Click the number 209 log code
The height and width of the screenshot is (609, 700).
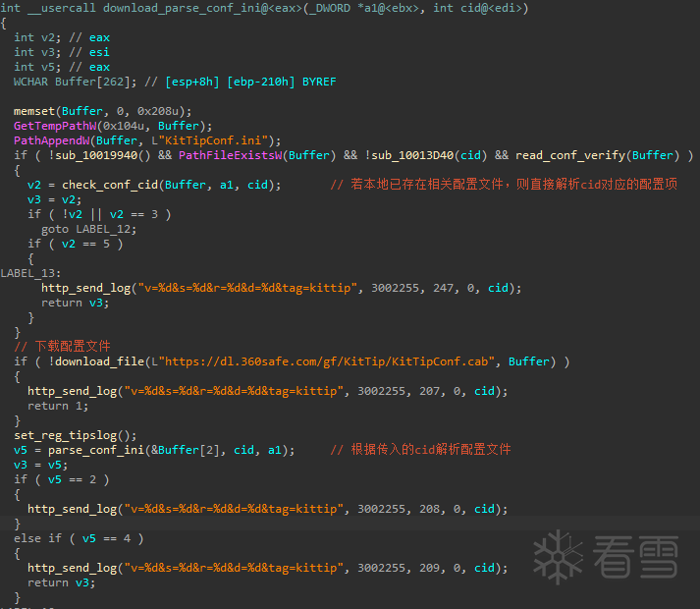tap(429, 569)
